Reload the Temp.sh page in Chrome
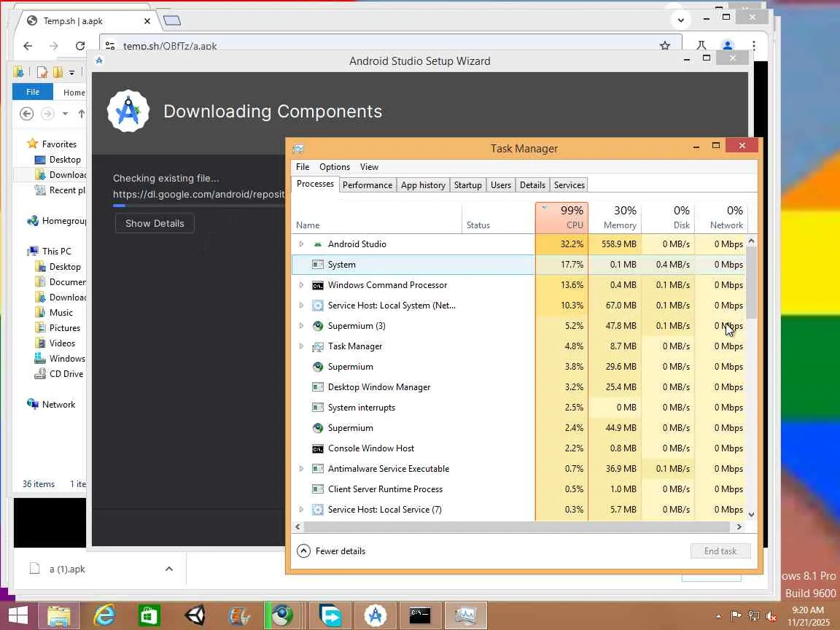840x630 pixels. click(79, 46)
